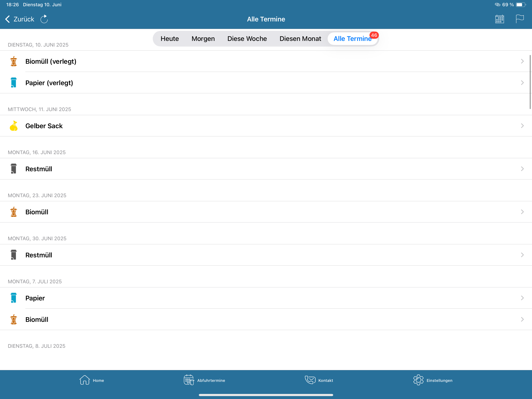Expand Gelber Sack row chevron
Image resolution: width=532 pixels, height=399 pixels.
[522, 126]
